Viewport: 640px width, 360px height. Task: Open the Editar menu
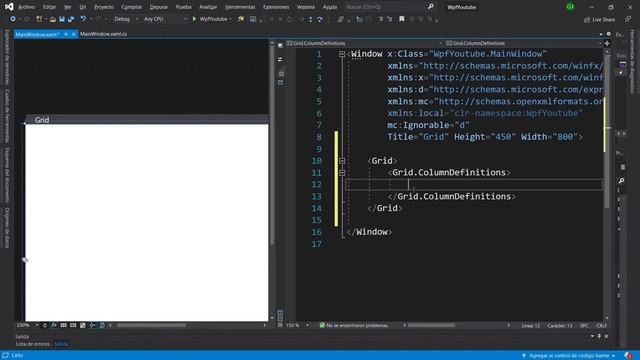click(49, 7)
